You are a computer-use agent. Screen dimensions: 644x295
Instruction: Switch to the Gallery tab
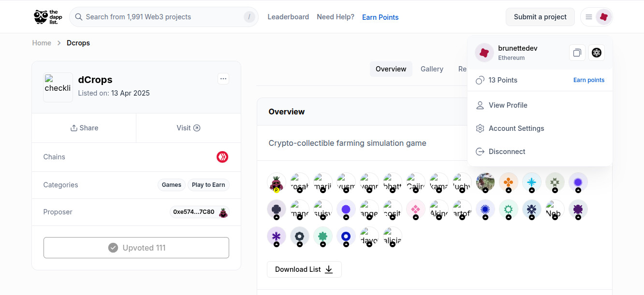(432, 69)
